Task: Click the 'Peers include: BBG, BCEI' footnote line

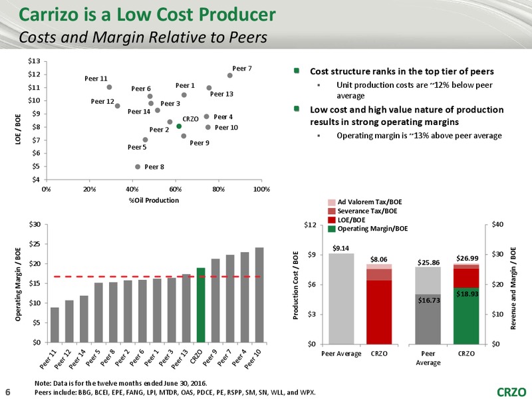Action: click(x=175, y=392)
